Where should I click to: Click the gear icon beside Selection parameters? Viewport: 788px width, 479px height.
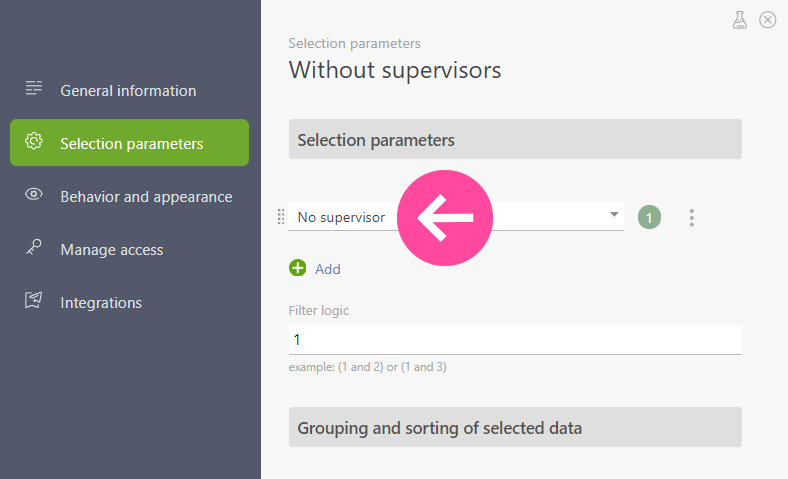34,141
